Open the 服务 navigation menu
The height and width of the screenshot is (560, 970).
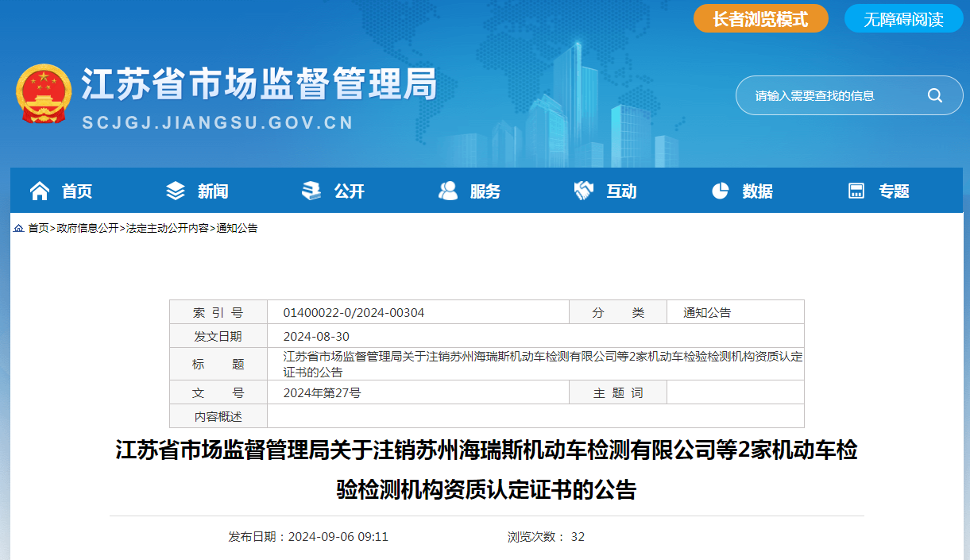(x=485, y=191)
